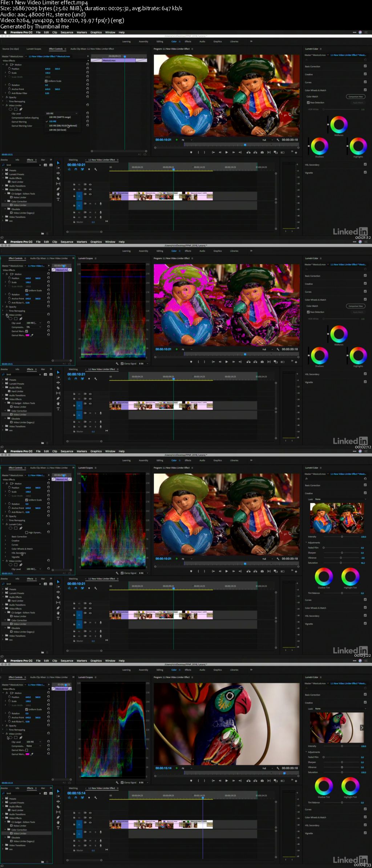
Task: Select Video Limiter (legacy) effect in the 00:02:12 frame
Action: tap(24, 422)
